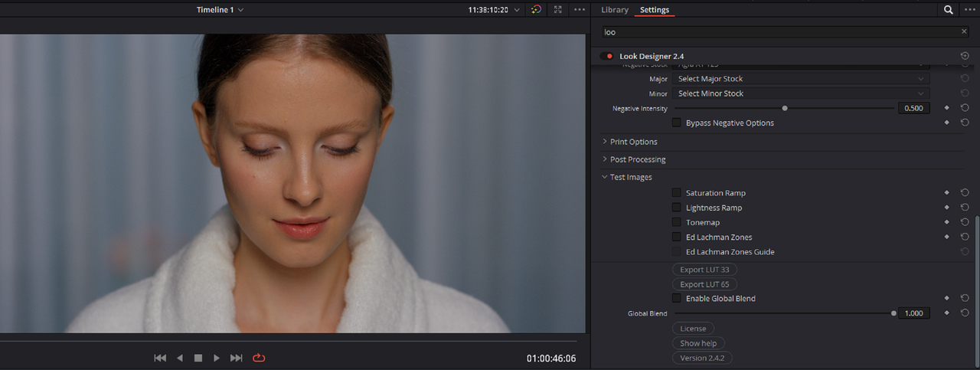The image size is (980, 370).
Task: Open the effects panel three-dot options menu
Action: click(x=969, y=10)
